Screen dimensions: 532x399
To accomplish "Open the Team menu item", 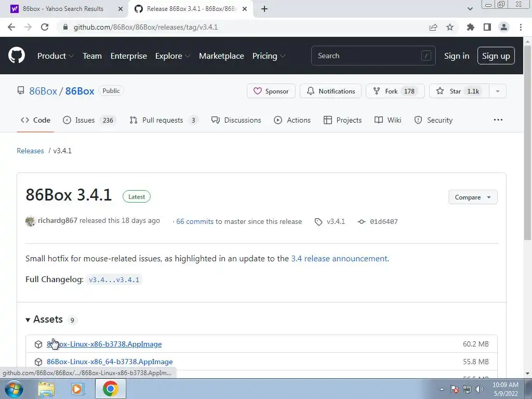I will 92,56.
